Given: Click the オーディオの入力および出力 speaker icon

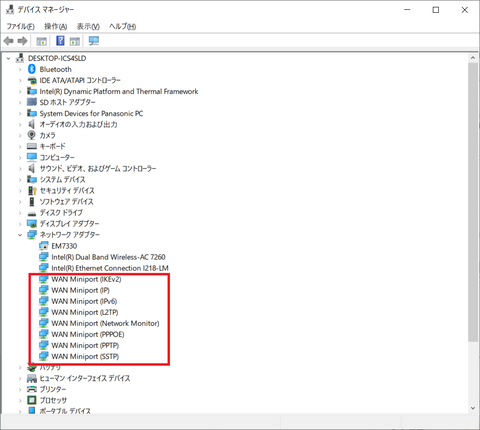Looking at the screenshot, I should click(x=32, y=124).
